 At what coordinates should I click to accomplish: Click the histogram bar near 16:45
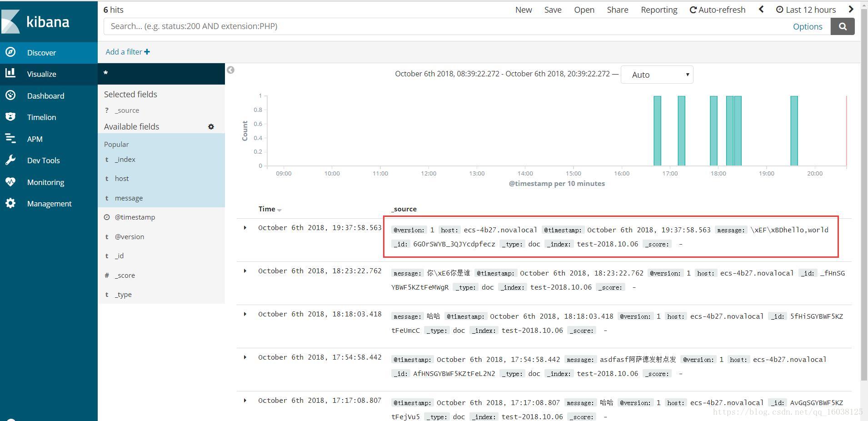(x=657, y=130)
